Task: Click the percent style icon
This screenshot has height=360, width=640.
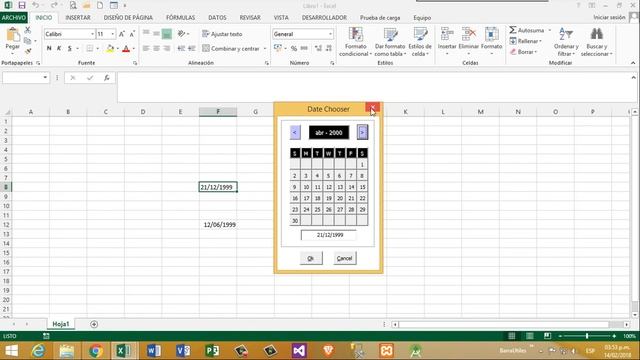Action: click(293, 49)
